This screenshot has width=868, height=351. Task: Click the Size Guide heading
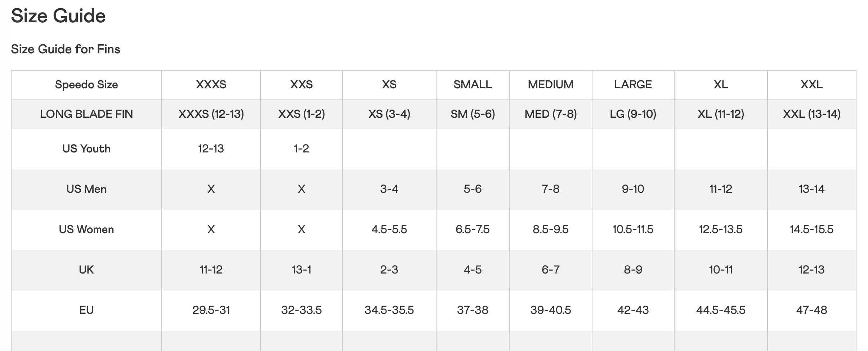(x=58, y=16)
